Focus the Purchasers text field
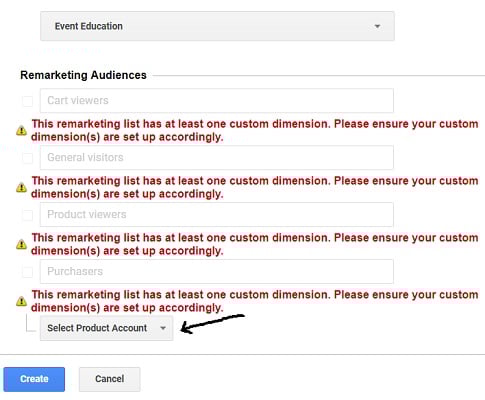 [x=217, y=271]
